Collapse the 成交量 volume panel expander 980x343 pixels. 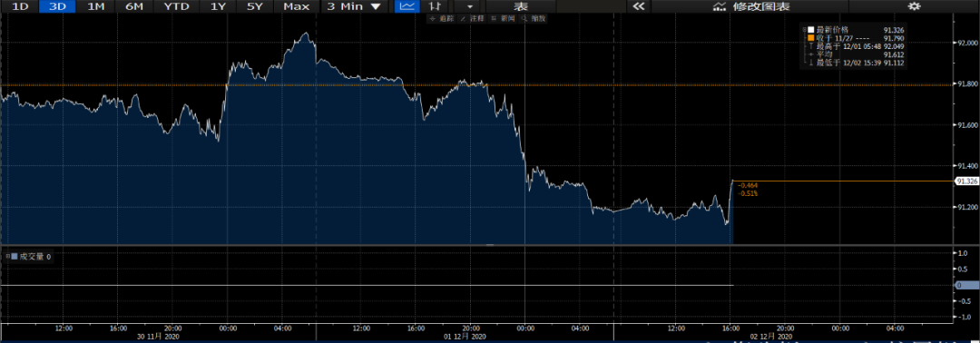click(7, 256)
